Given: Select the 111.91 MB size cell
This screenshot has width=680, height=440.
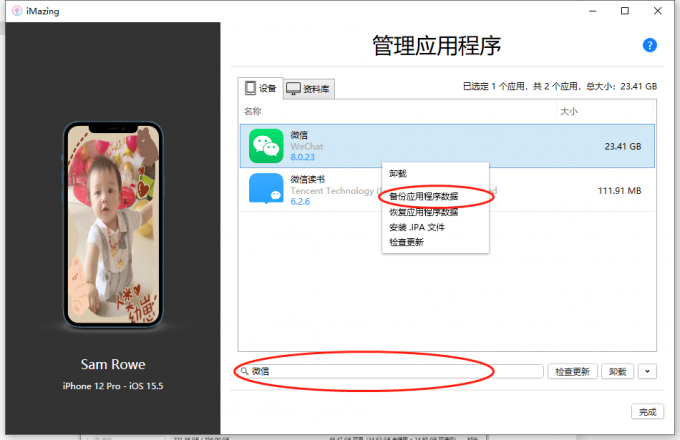Looking at the screenshot, I should [x=619, y=191].
